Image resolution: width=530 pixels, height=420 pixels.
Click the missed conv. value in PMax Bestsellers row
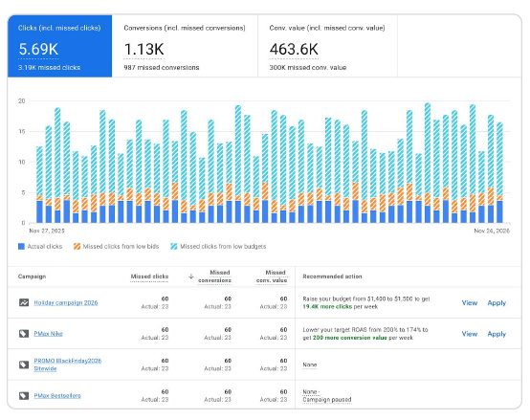tap(283, 392)
